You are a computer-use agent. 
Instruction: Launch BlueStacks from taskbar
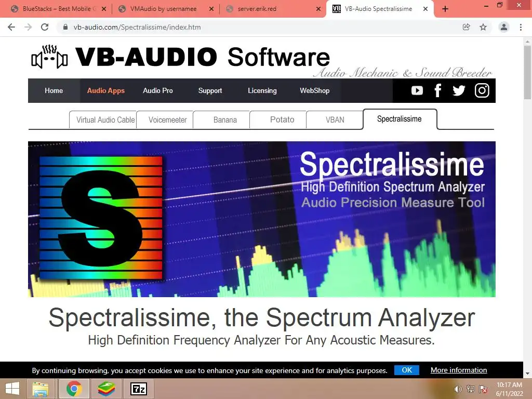[x=106, y=389]
